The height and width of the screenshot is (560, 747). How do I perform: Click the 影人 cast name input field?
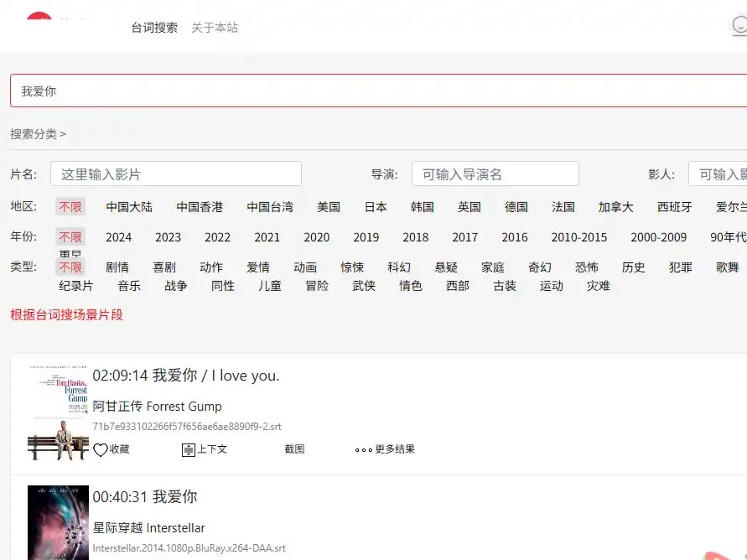(x=718, y=174)
